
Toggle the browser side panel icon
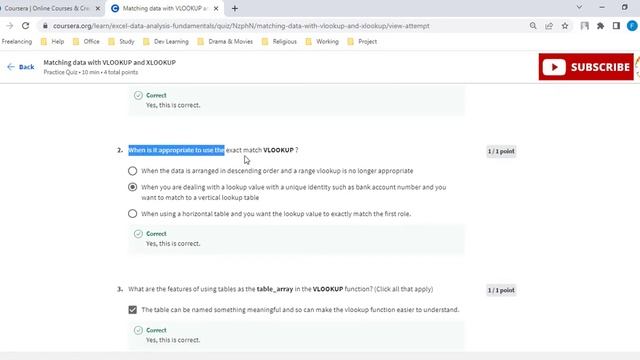point(616,26)
